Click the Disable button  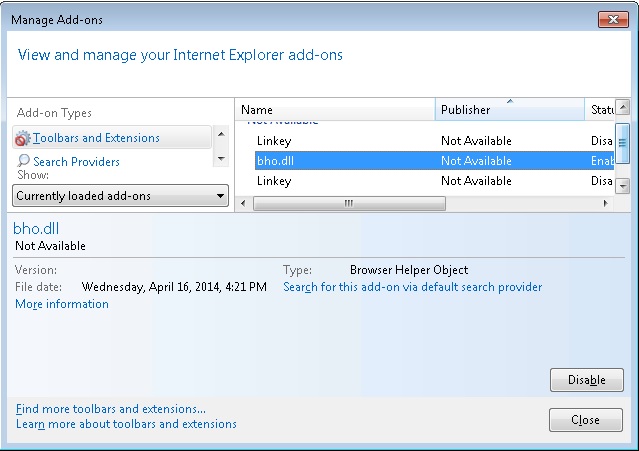click(586, 380)
